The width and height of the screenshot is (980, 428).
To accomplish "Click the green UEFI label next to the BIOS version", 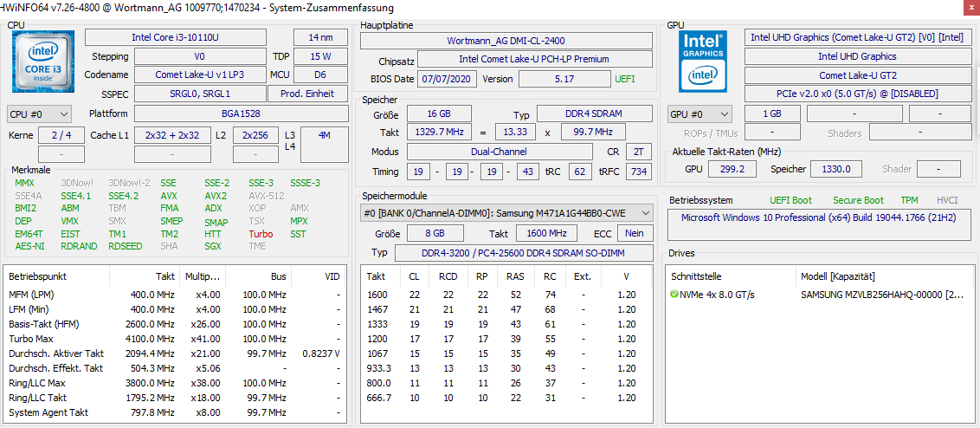I will (625, 80).
